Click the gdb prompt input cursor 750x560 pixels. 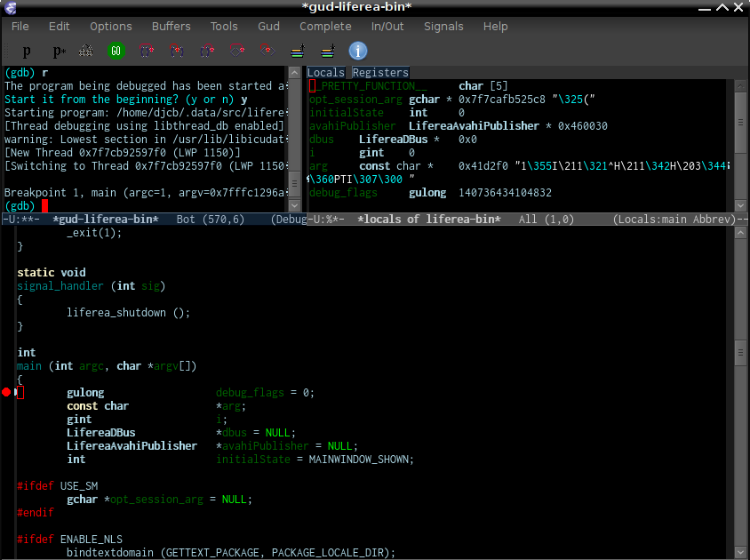coord(45,206)
